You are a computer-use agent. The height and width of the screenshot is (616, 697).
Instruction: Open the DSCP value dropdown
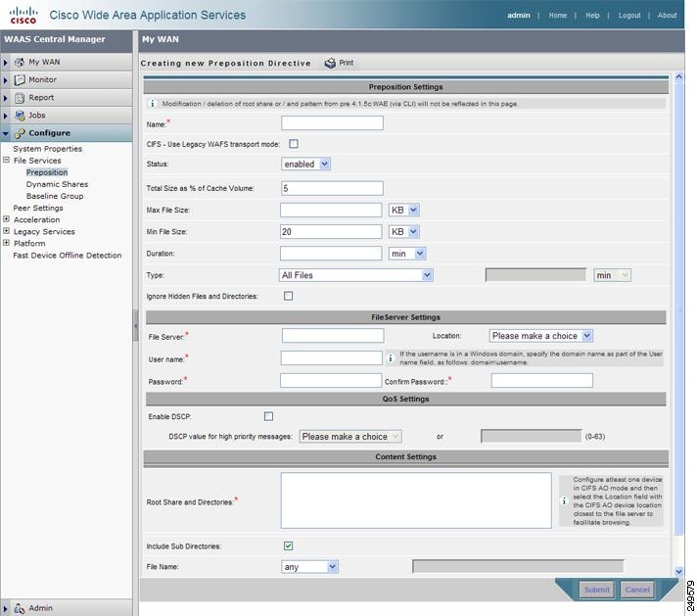[350, 437]
